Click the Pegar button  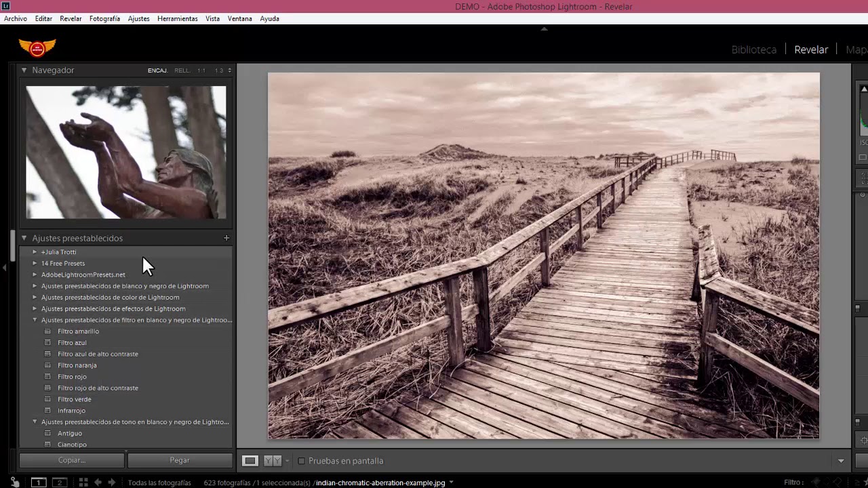180,460
